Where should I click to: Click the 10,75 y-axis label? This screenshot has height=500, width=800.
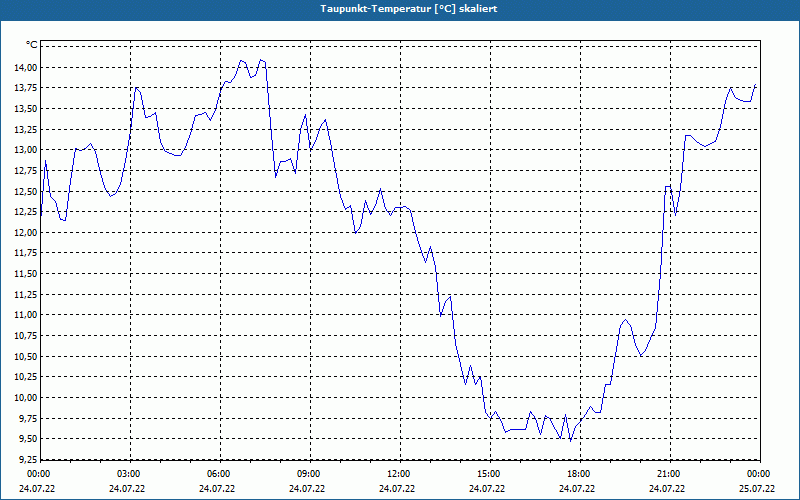click(26, 336)
